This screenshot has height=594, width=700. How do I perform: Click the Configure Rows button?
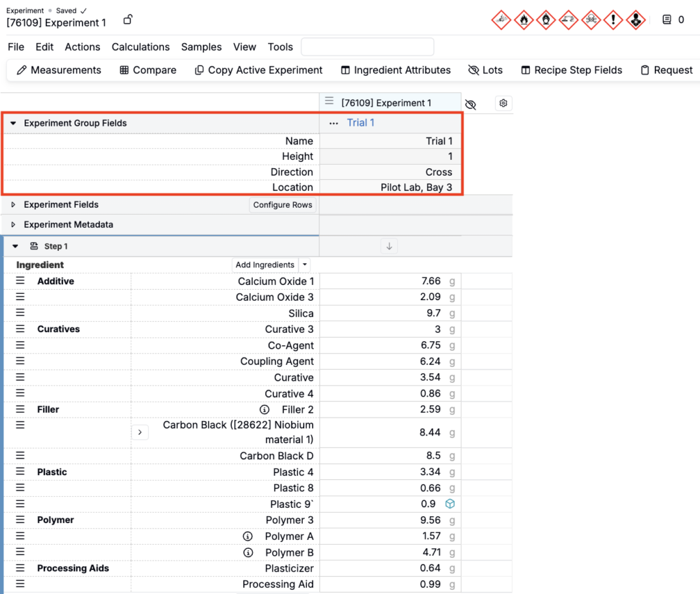(x=282, y=205)
